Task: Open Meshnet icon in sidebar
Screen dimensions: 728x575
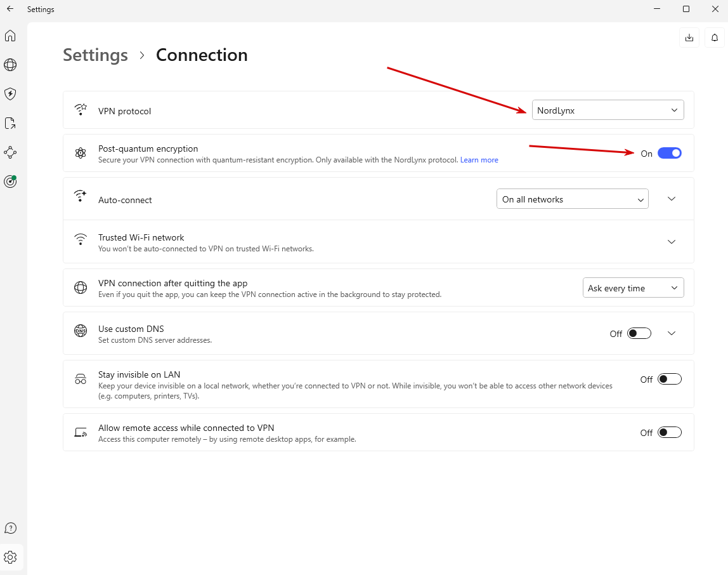Action: pos(10,152)
